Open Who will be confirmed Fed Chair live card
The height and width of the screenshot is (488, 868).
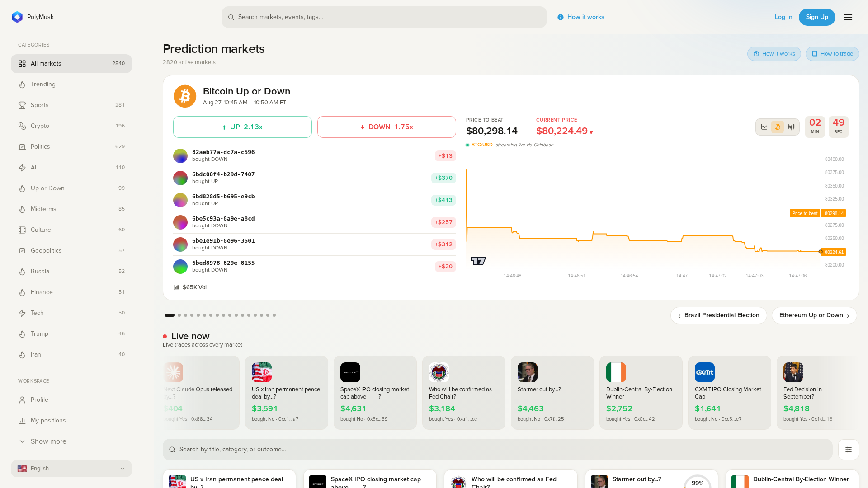coord(464,393)
